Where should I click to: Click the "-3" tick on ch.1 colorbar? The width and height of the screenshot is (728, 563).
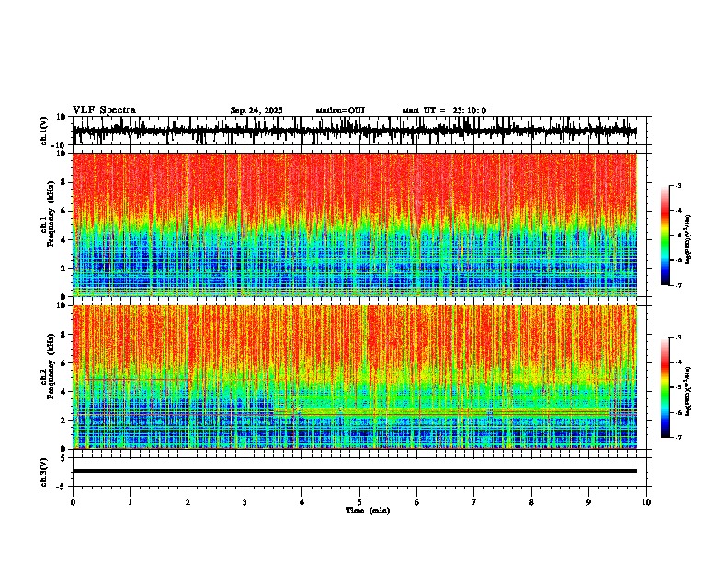point(677,185)
